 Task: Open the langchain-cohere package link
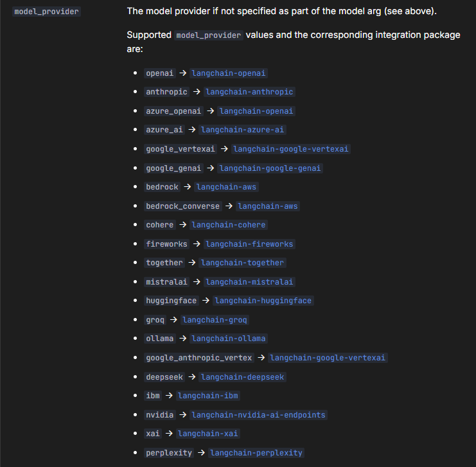click(229, 225)
